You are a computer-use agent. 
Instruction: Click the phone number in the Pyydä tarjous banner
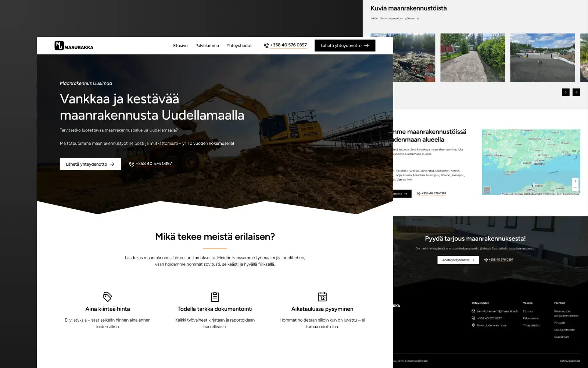pyautogui.click(x=501, y=260)
